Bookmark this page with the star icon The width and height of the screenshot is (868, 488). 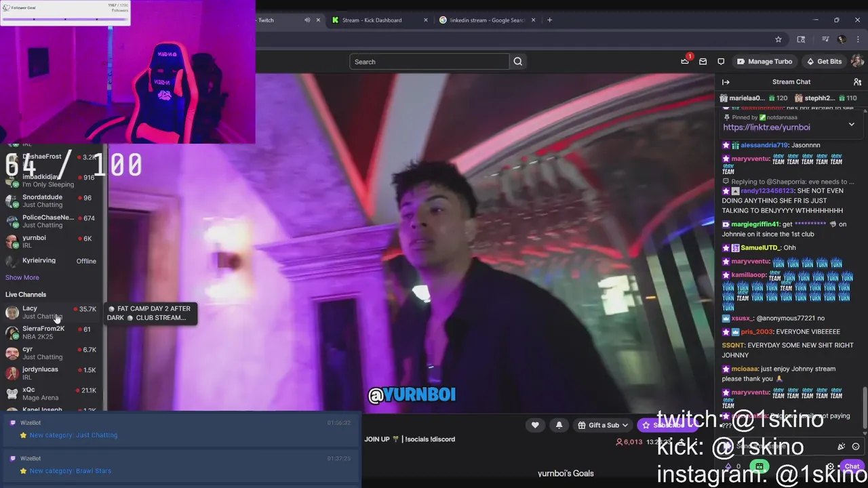coord(778,39)
